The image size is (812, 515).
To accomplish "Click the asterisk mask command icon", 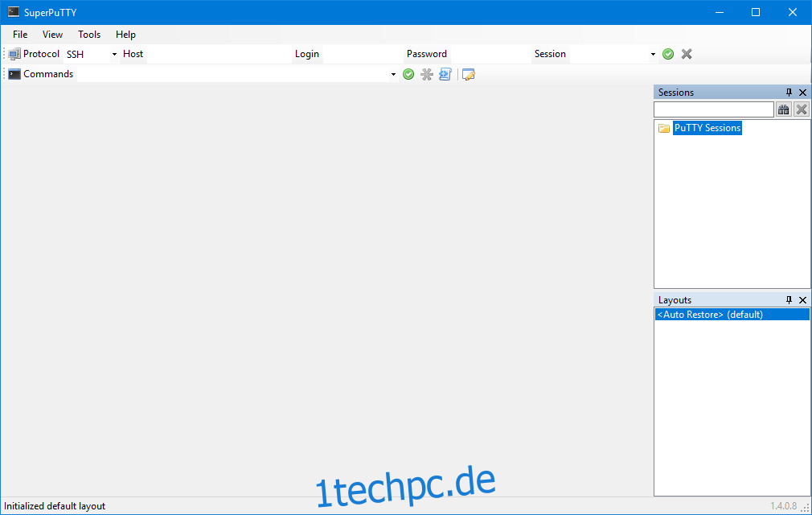I will click(427, 75).
